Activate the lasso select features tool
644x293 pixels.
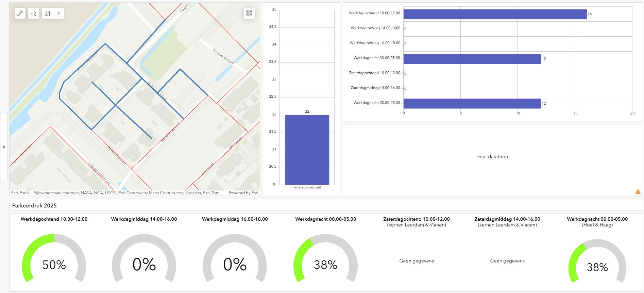(x=34, y=13)
